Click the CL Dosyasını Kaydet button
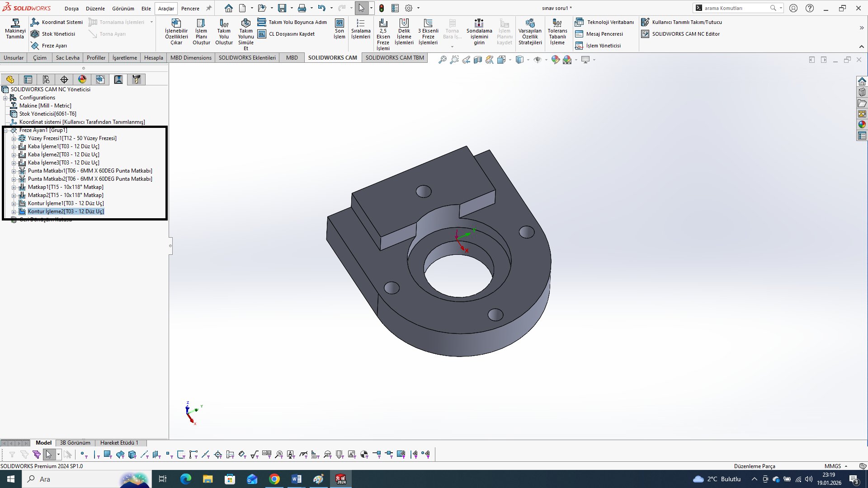 pos(262,34)
